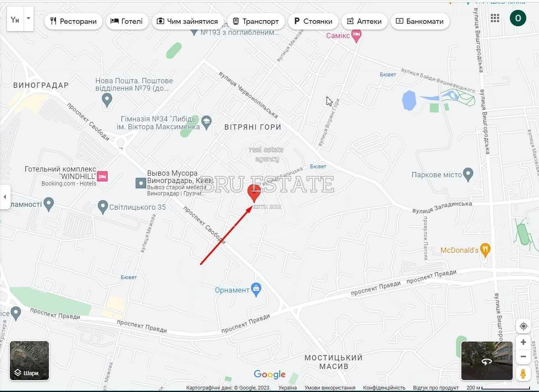Viewport: 539px width, 392px height.
Task: Expand the collapsed side panel
Action: pos(5,197)
